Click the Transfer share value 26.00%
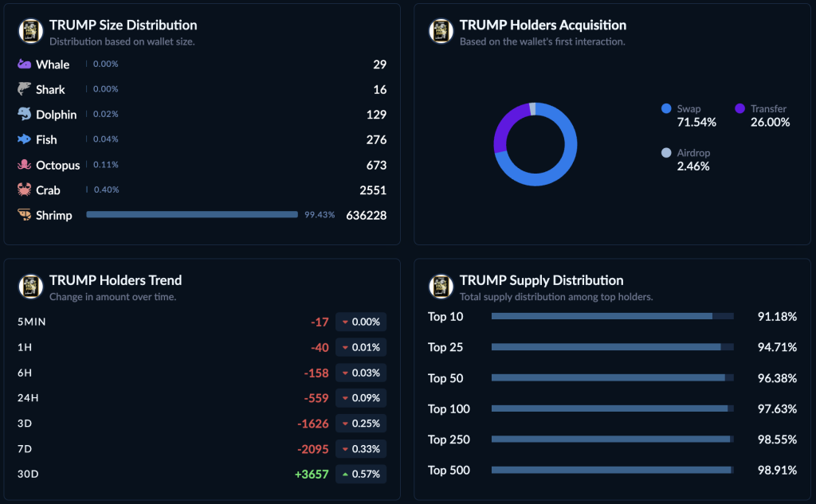 tap(771, 123)
